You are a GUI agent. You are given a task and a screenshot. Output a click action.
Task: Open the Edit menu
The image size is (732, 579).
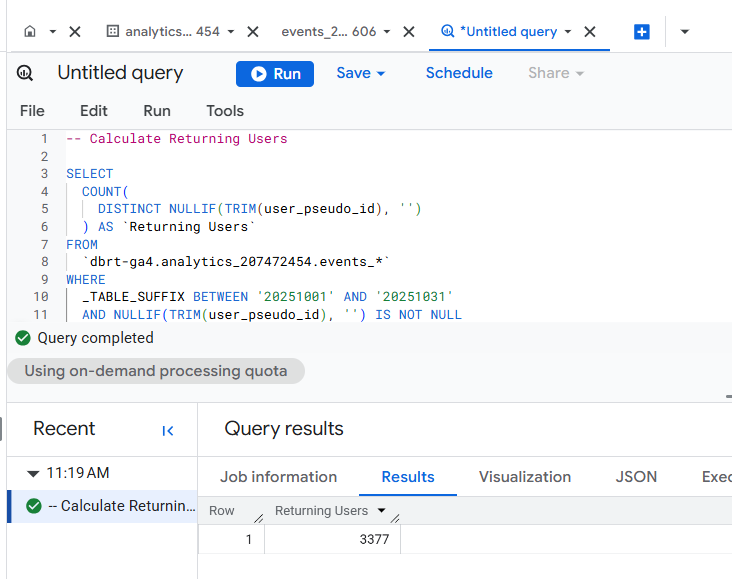pos(94,111)
